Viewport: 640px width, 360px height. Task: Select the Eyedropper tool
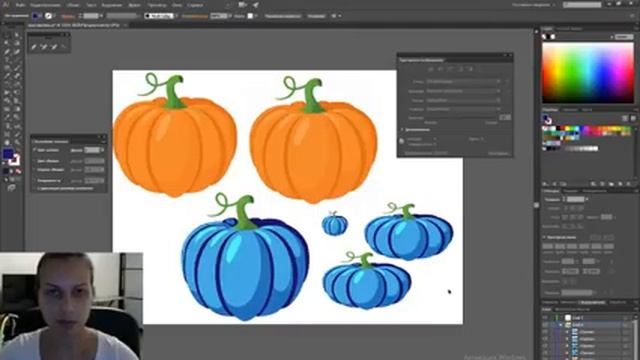[7, 117]
